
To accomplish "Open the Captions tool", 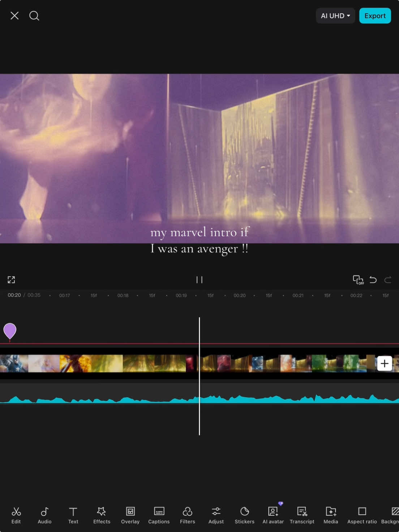I will click(x=159, y=515).
